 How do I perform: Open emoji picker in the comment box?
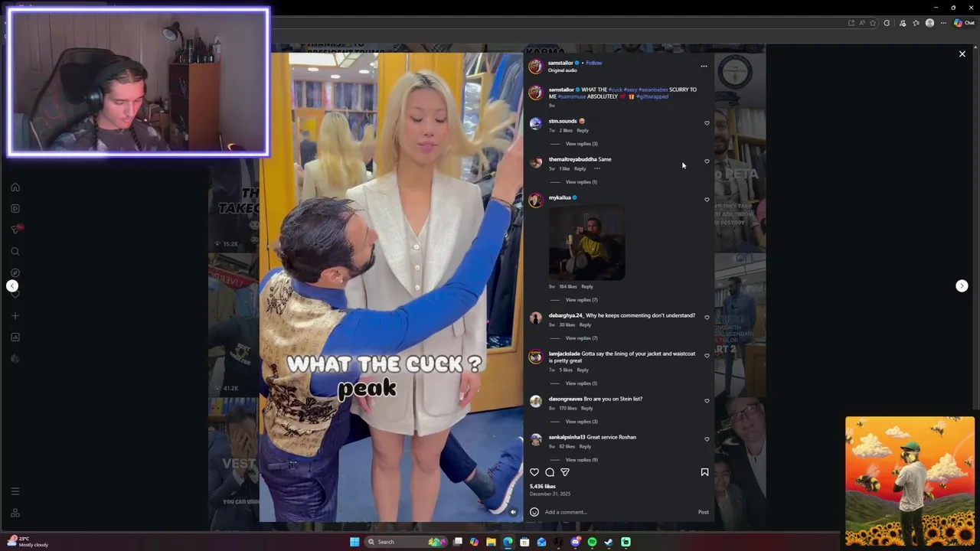(x=534, y=512)
